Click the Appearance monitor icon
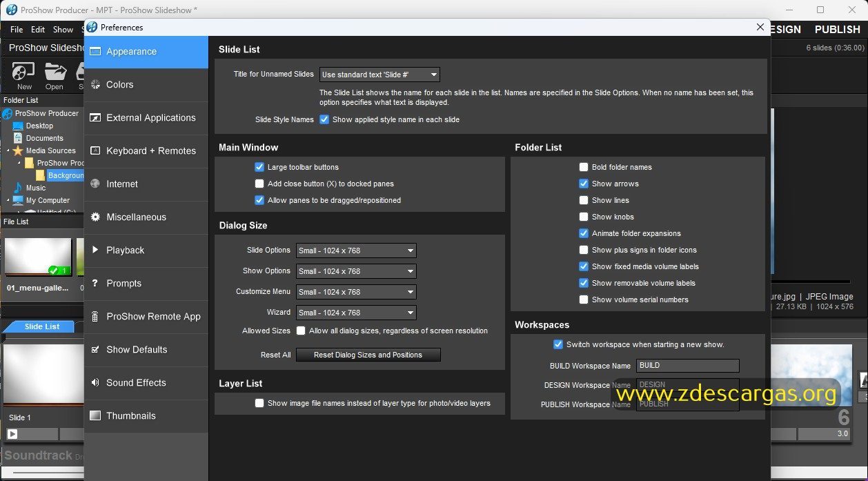This screenshot has height=481, width=868. (95, 52)
